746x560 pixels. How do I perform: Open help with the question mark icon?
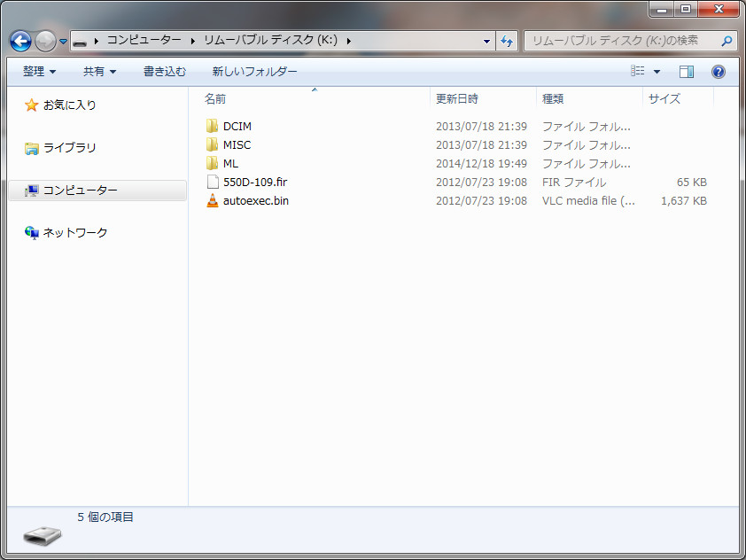[x=719, y=72]
